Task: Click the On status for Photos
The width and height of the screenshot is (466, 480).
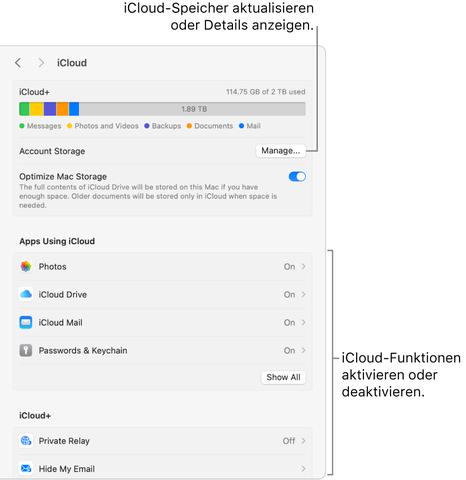Action: [x=289, y=267]
